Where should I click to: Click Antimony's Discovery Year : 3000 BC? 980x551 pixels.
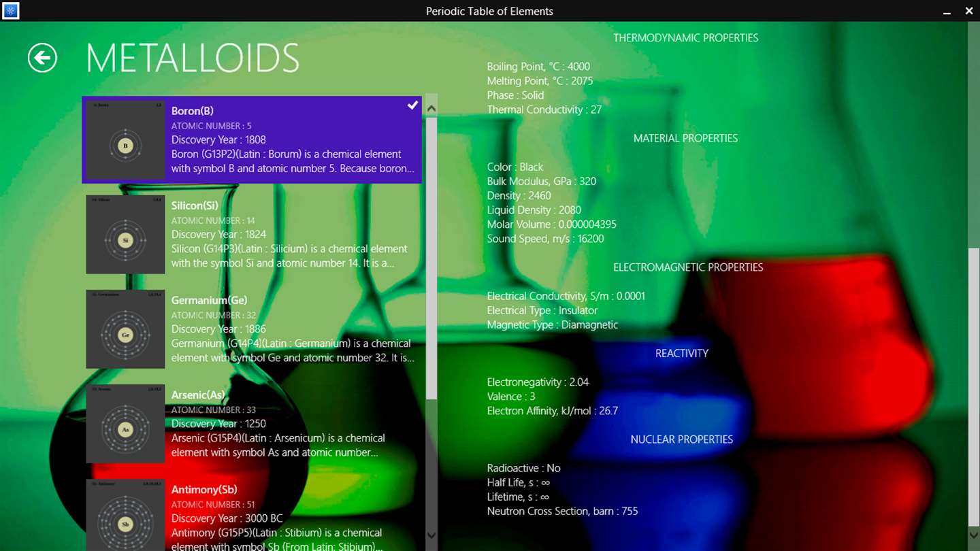pyautogui.click(x=227, y=518)
